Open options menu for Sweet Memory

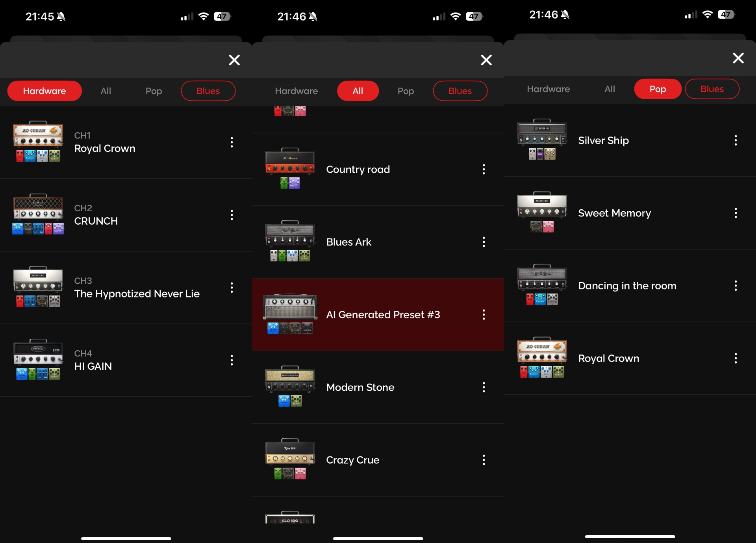point(736,213)
